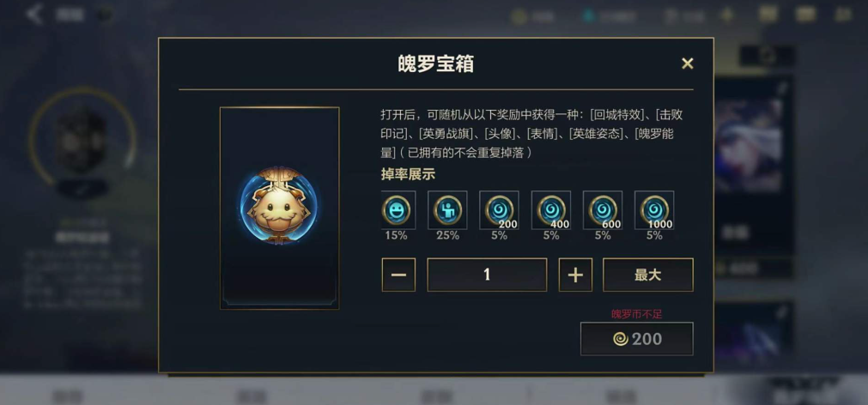Tap the red 魄罗币不足 warning text
Screen dimensions: 868x405
[636, 314]
